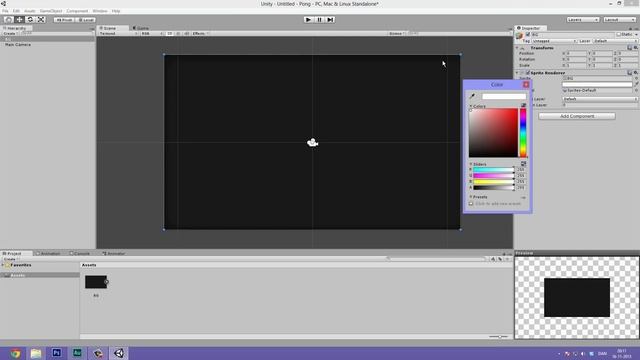
Task: Open the Gizmos dropdown in Scene view
Action: (x=397, y=33)
